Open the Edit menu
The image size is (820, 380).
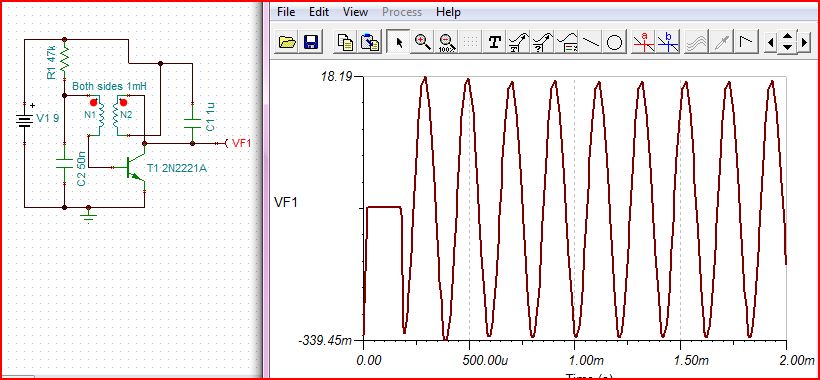[318, 11]
